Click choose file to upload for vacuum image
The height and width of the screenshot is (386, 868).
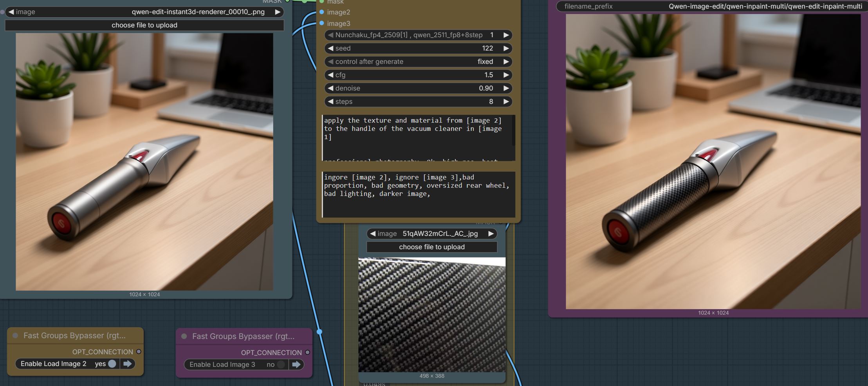[144, 25]
